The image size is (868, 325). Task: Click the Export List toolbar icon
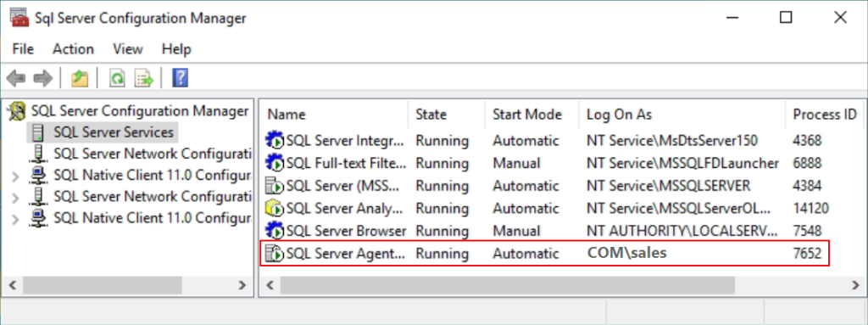pyautogui.click(x=144, y=78)
